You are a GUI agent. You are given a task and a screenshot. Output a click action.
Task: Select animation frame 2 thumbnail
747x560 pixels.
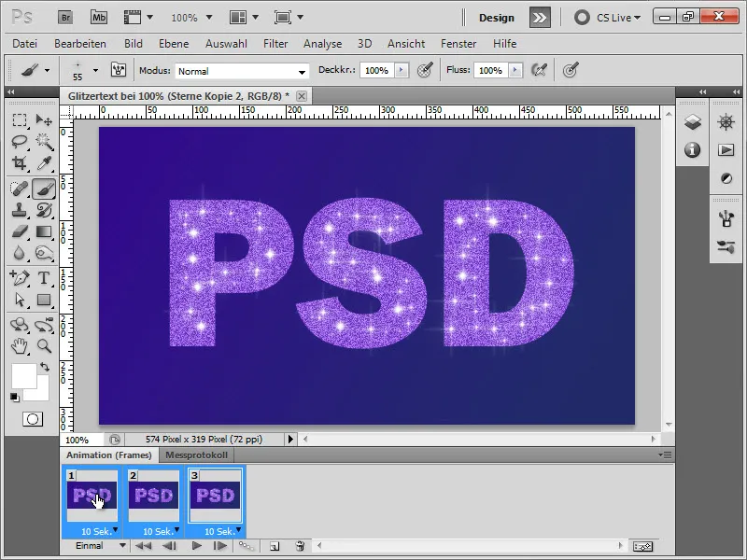click(154, 496)
